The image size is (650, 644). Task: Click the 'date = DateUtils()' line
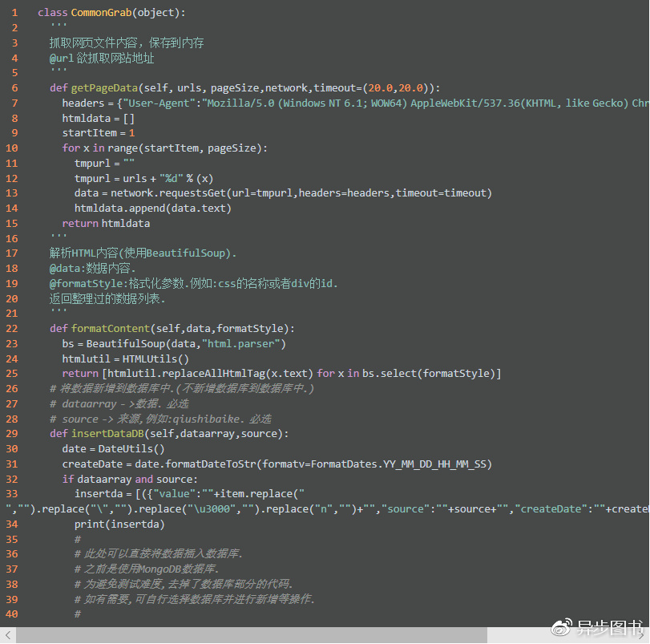click(x=113, y=449)
